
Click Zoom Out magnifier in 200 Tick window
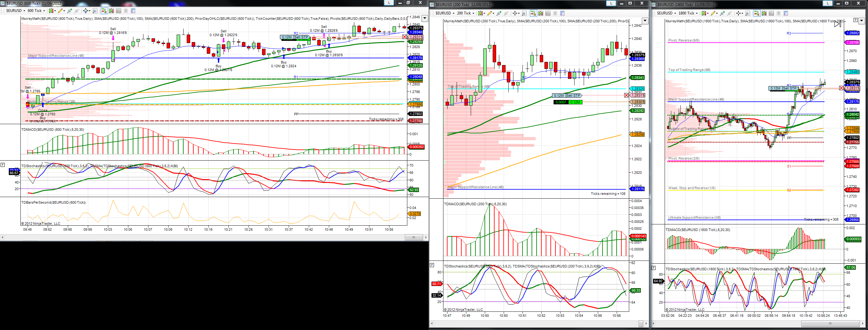506,14
